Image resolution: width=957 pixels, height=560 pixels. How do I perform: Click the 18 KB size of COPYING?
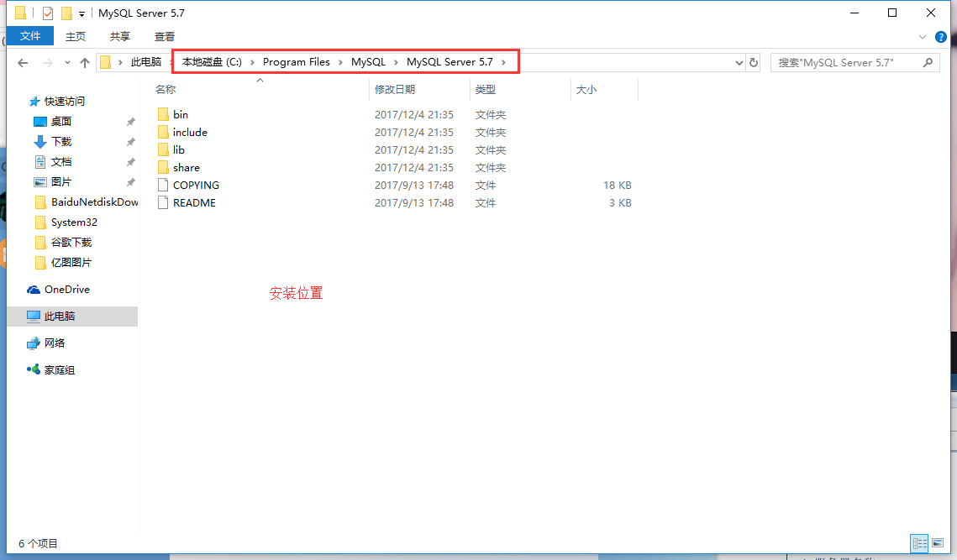coord(617,186)
